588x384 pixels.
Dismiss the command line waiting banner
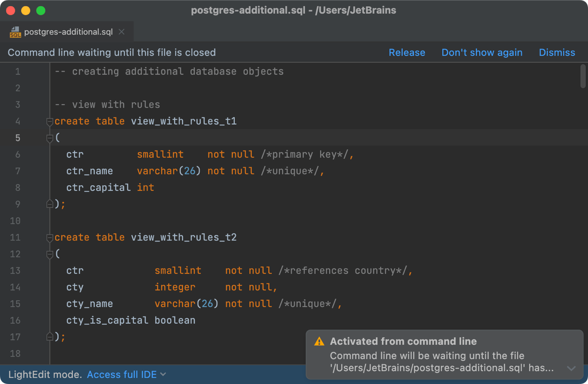557,52
